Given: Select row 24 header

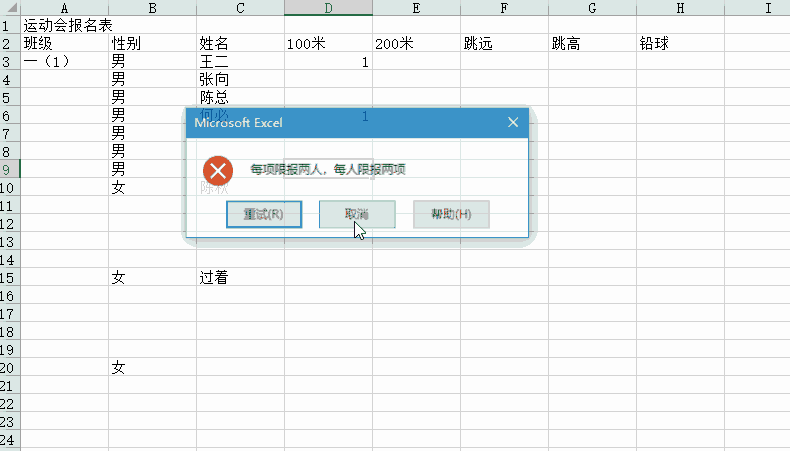Looking at the screenshot, I should (10, 439).
